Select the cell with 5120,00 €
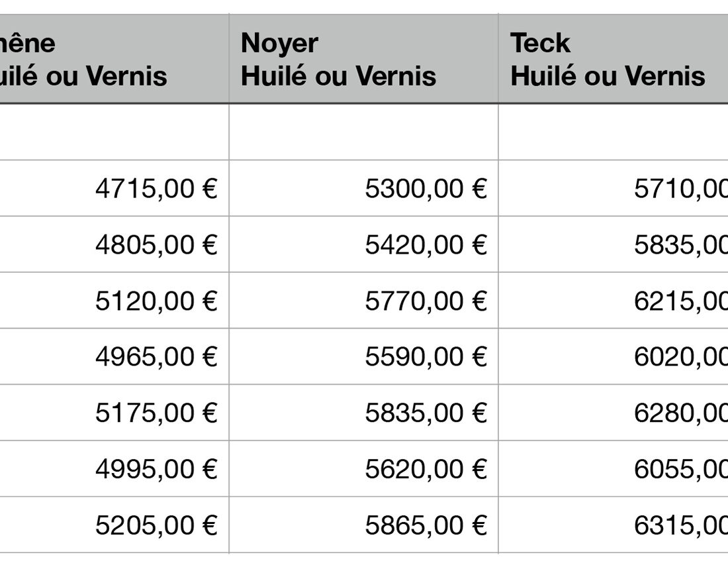 pyautogui.click(x=156, y=301)
